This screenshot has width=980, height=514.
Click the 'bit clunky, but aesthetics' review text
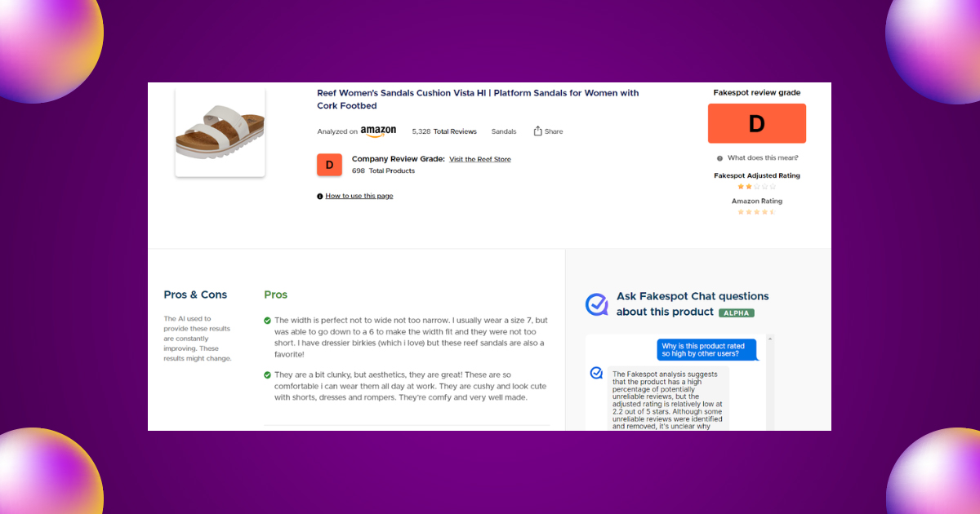[411, 387]
